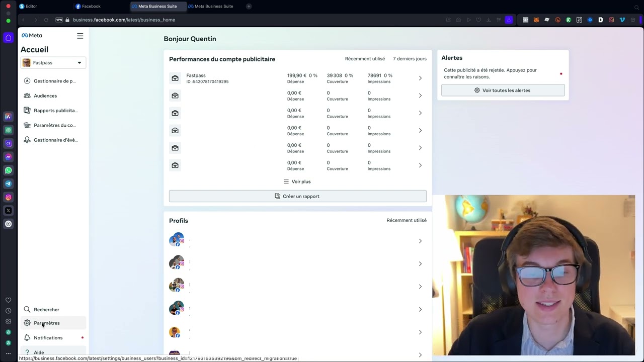The height and width of the screenshot is (362, 644).
Task: Click the 78 691 Impressions value
Action: (374, 75)
